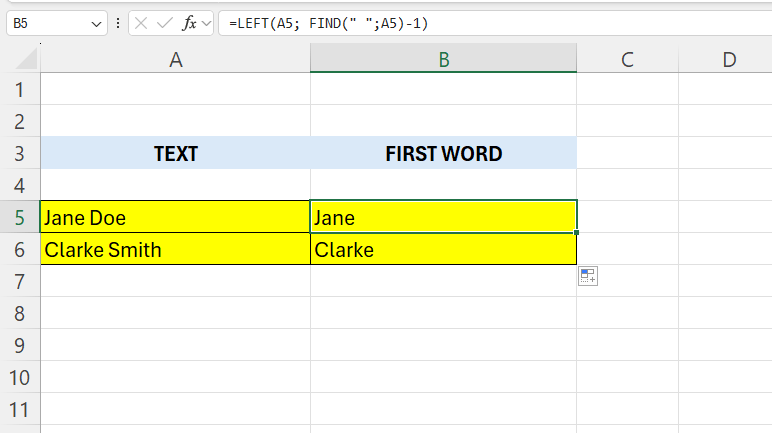Select the FIRST WORD header cell
This screenshot has width=772, height=433.
(x=443, y=153)
